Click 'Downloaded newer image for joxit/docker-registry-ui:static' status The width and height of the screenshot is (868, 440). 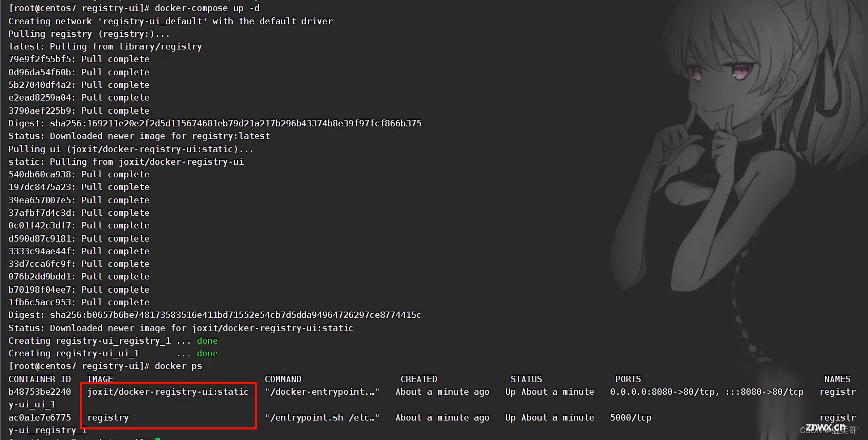202,328
